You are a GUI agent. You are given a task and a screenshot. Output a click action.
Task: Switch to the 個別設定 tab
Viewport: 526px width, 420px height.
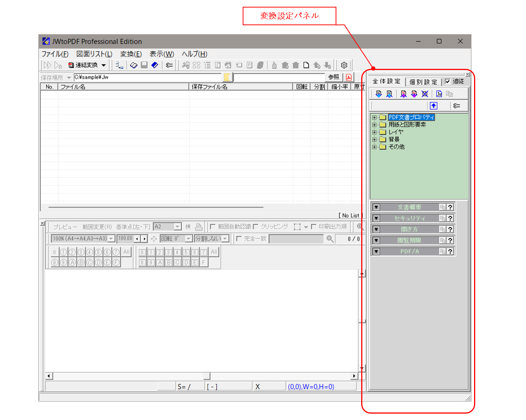(423, 82)
